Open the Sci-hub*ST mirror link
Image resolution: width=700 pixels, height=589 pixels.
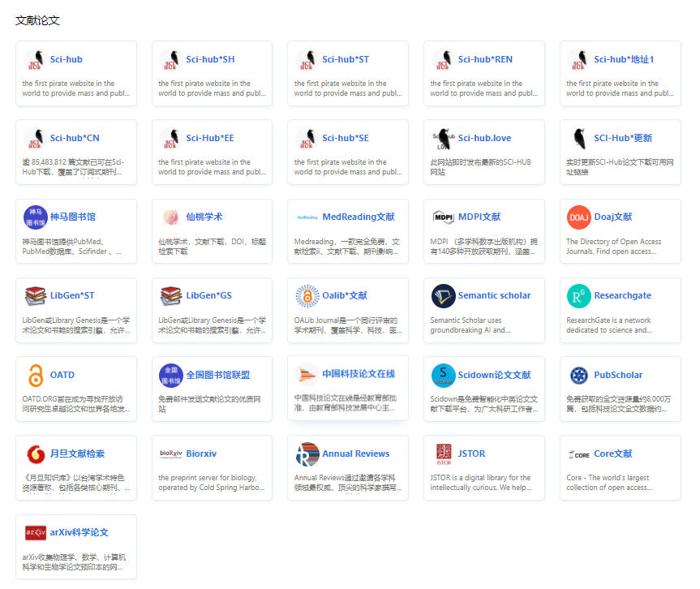(346, 59)
